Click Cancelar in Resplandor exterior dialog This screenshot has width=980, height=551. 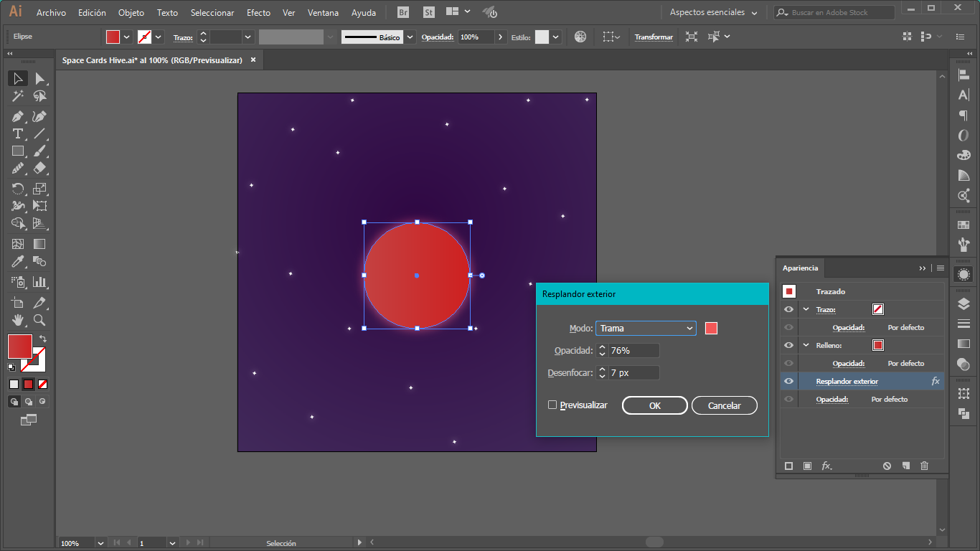(725, 405)
